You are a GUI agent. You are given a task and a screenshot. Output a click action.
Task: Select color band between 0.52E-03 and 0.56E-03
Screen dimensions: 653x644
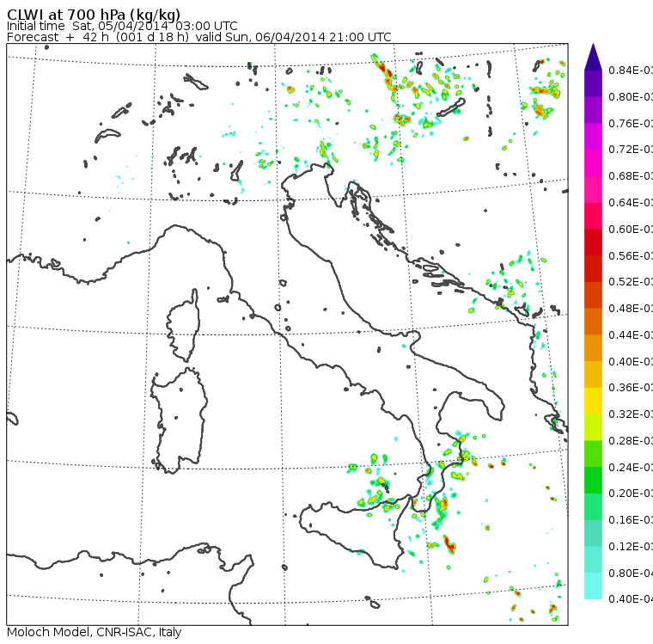pyautogui.click(x=593, y=269)
